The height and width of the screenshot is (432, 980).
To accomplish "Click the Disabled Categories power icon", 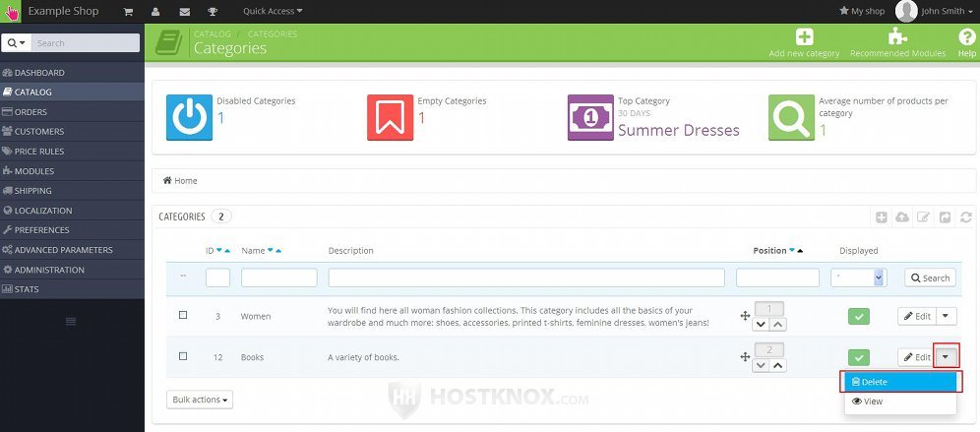I will click(x=189, y=117).
